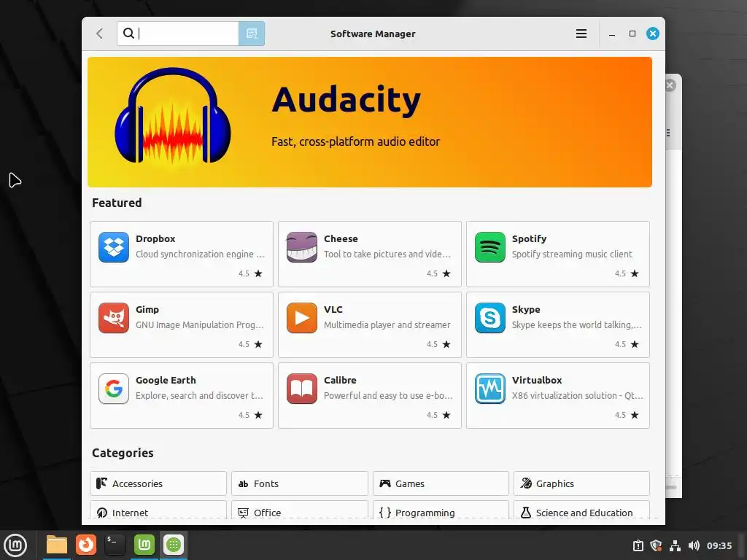Click the Calibre book icon
This screenshot has height=560, width=747.
[x=301, y=389]
